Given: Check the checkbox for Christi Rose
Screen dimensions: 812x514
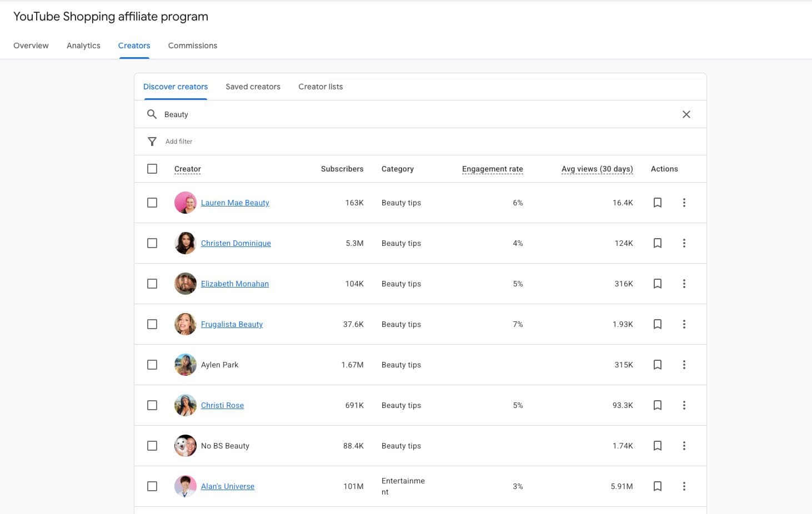Looking at the screenshot, I should pyautogui.click(x=152, y=405).
